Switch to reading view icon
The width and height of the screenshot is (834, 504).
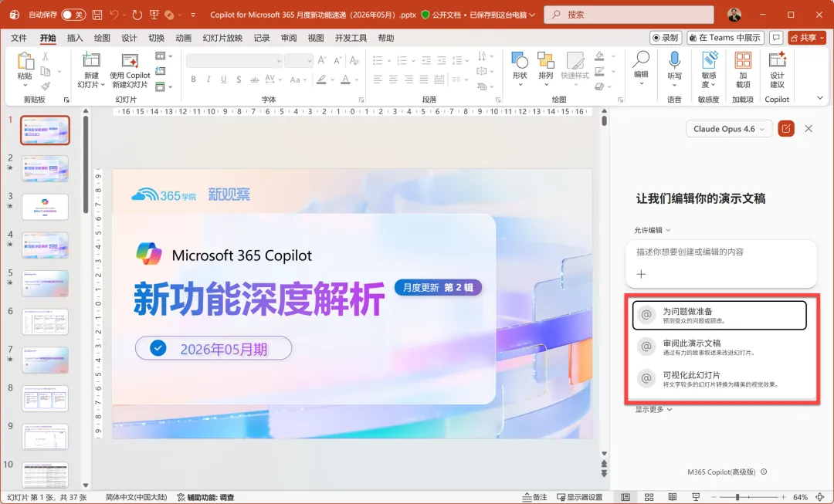[x=673, y=497]
